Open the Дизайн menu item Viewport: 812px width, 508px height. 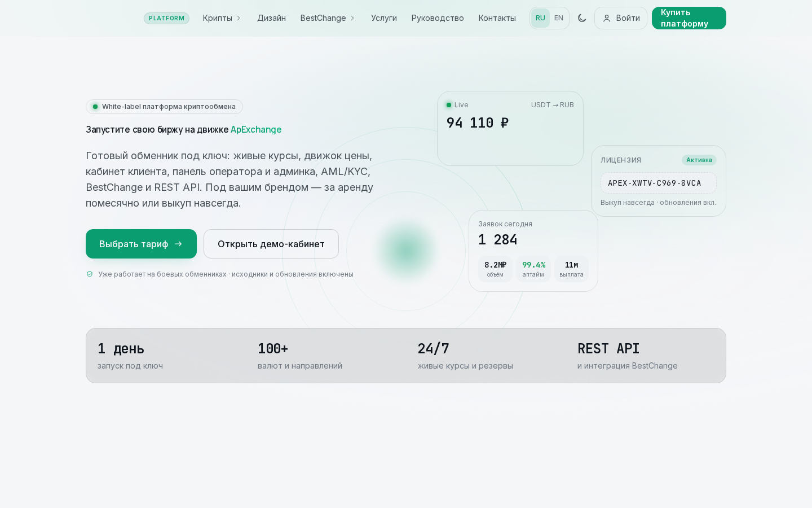(x=271, y=18)
